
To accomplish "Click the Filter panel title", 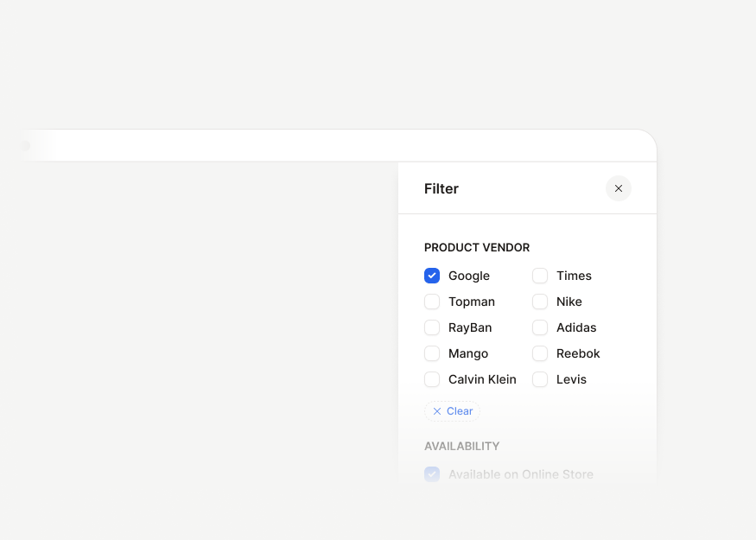I will click(x=442, y=188).
